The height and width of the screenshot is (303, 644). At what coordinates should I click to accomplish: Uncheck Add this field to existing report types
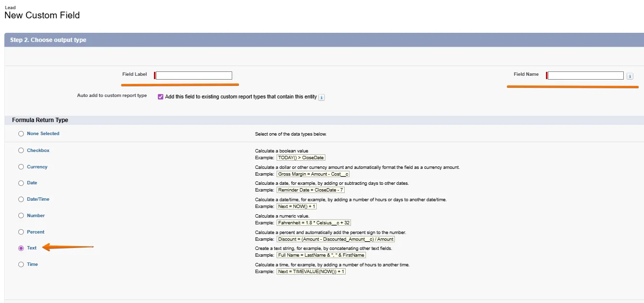coord(161,97)
